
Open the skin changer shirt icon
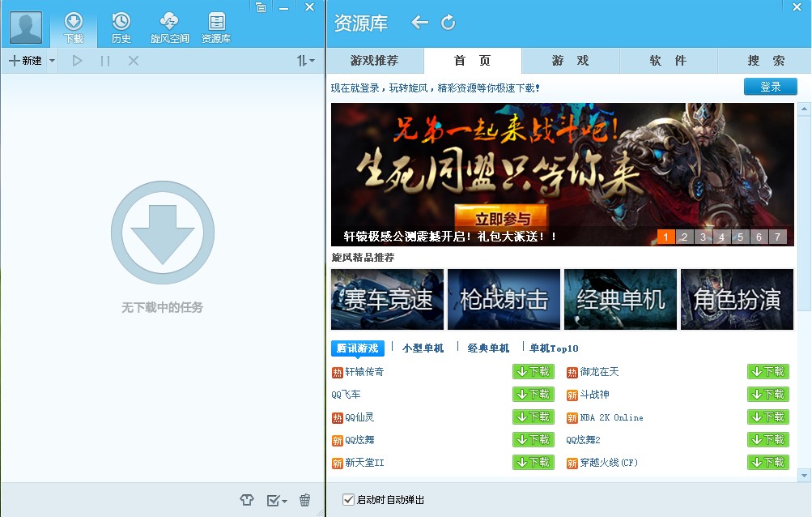point(246,501)
